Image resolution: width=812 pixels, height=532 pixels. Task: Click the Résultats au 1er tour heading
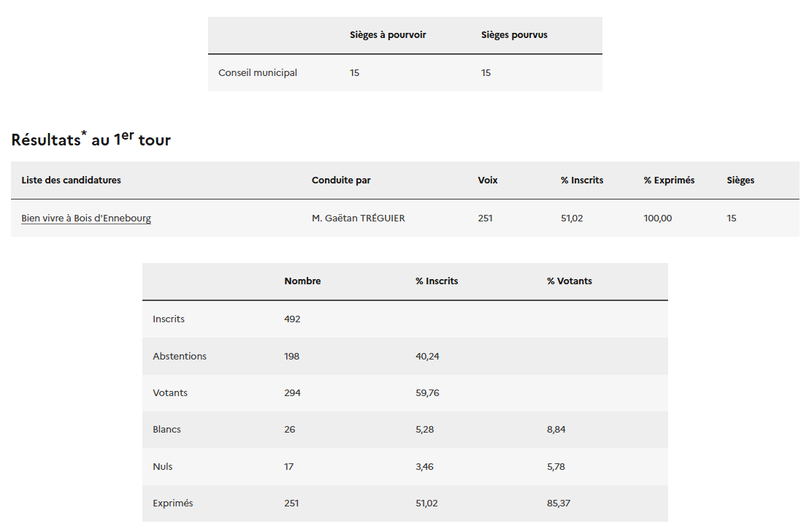click(x=91, y=140)
